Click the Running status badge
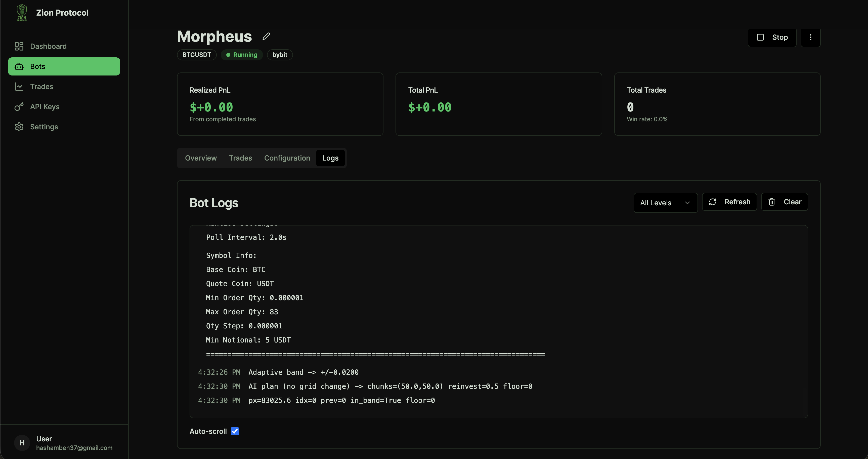The height and width of the screenshot is (459, 868). tap(242, 55)
